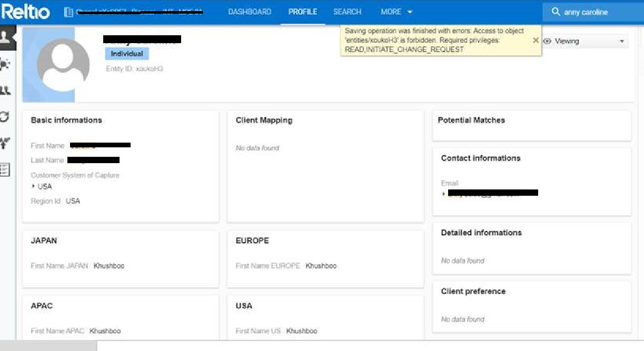The height and width of the screenshot is (351, 644).
Task: Click the USA section heading
Action: pos(244,306)
